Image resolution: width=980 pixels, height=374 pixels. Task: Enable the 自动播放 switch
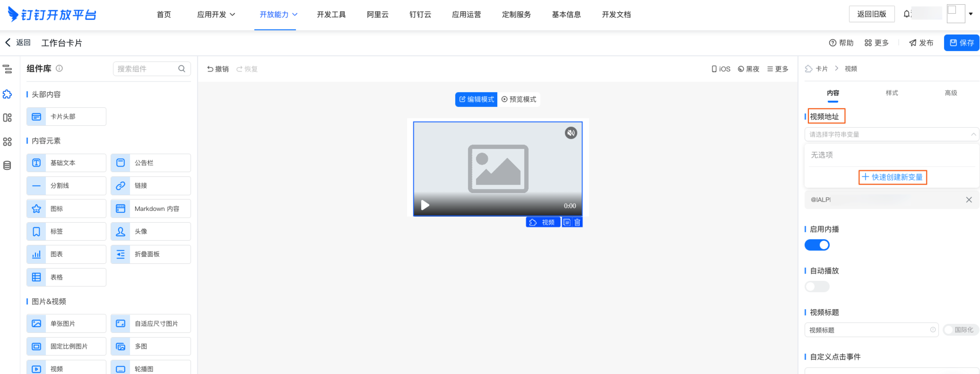point(817,287)
